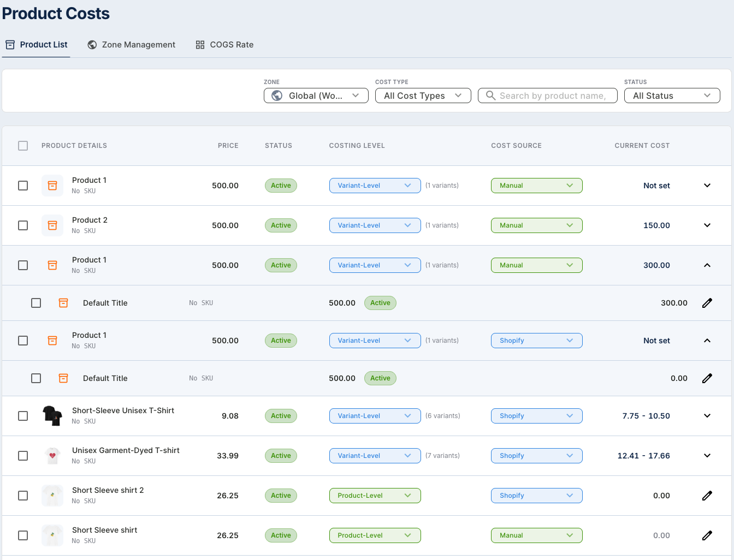
Task: Click Active badge for Short Sleeve shirt 2
Action: [x=281, y=496]
